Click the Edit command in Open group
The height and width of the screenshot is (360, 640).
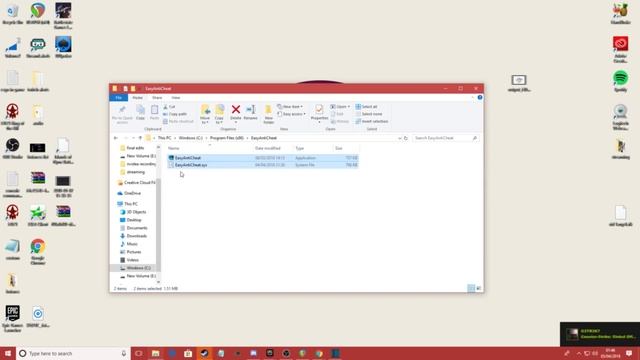337,114
